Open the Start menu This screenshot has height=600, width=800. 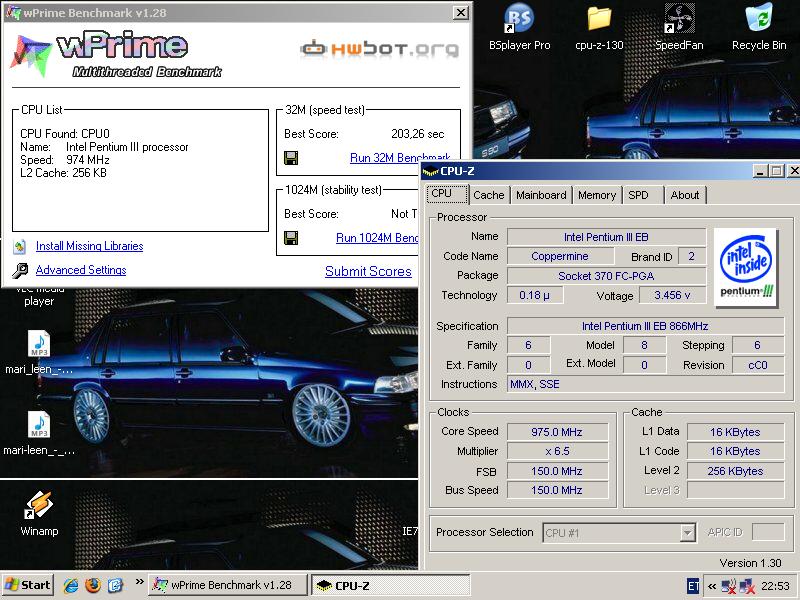pyautogui.click(x=28, y=585)
